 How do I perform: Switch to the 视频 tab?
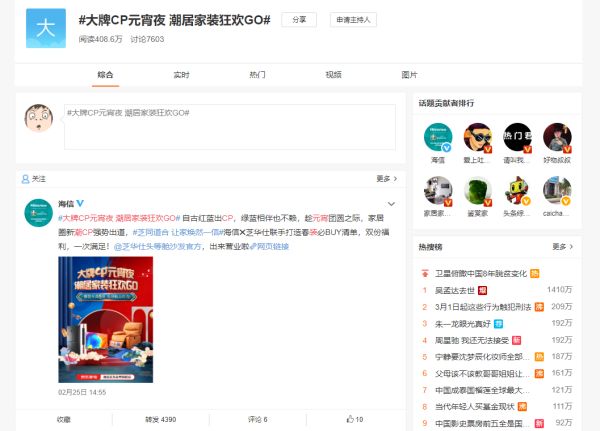[333, 75]
